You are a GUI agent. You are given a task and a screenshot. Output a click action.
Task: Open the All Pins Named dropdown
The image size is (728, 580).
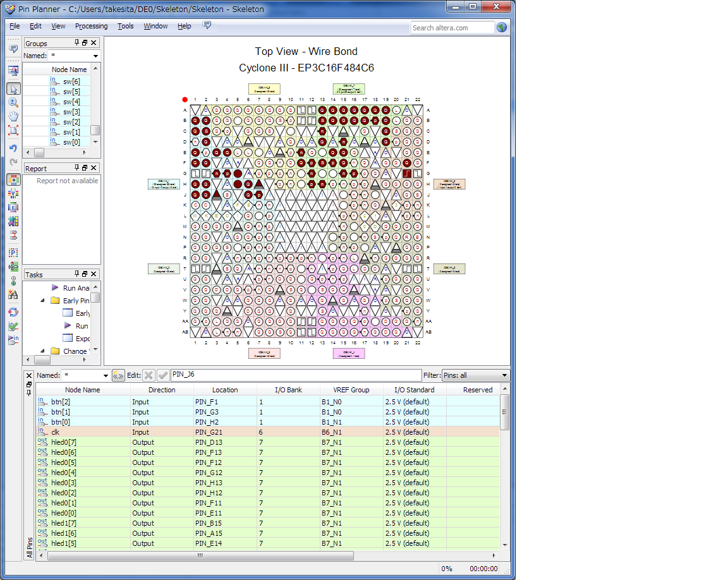(106, 375)
